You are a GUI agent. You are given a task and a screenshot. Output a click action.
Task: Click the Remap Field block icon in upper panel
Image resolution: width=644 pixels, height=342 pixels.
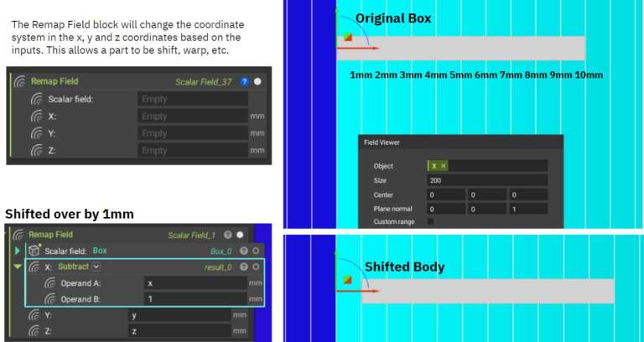(20, 81)
